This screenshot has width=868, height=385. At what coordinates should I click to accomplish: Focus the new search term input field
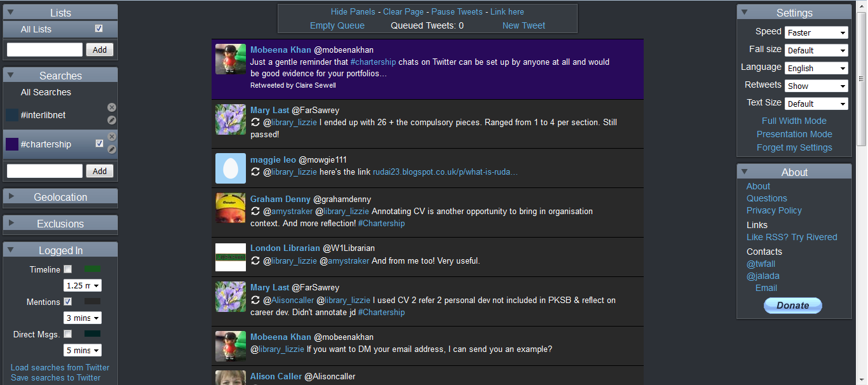point(44,171)
